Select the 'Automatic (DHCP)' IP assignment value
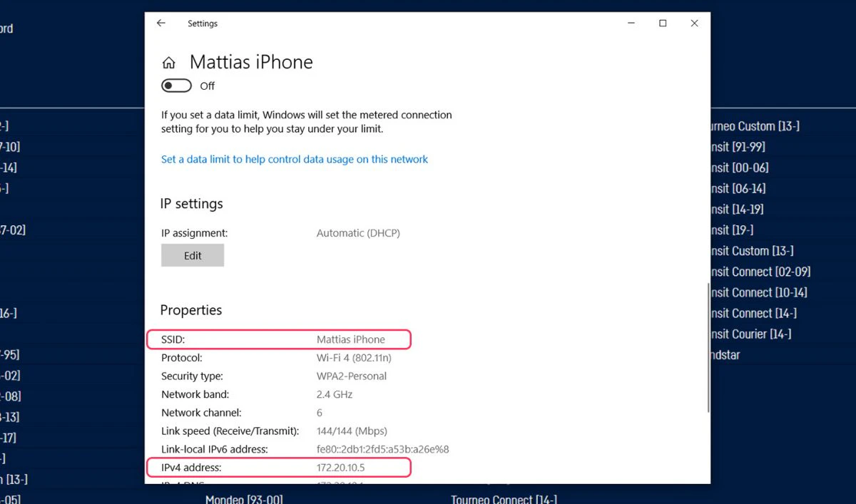 [x=358, y=233]
